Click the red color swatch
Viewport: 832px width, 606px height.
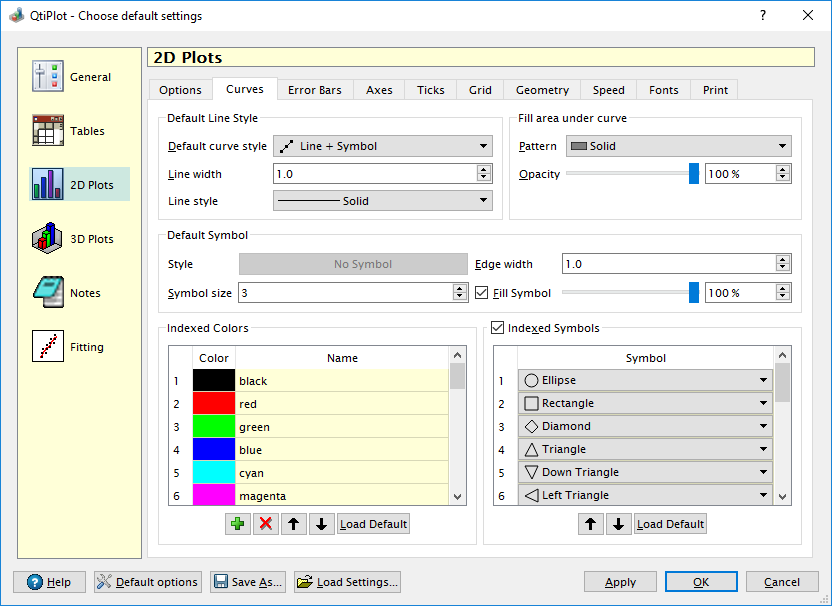pyautogui.click(x=213, y=404)
